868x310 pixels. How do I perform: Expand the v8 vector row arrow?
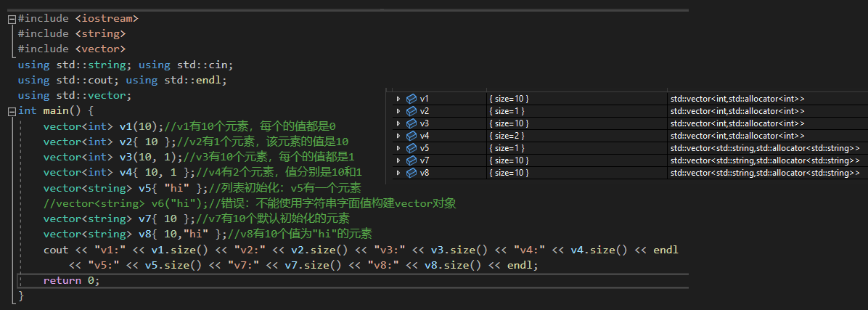pyautogui.click(x=398, y=173)
